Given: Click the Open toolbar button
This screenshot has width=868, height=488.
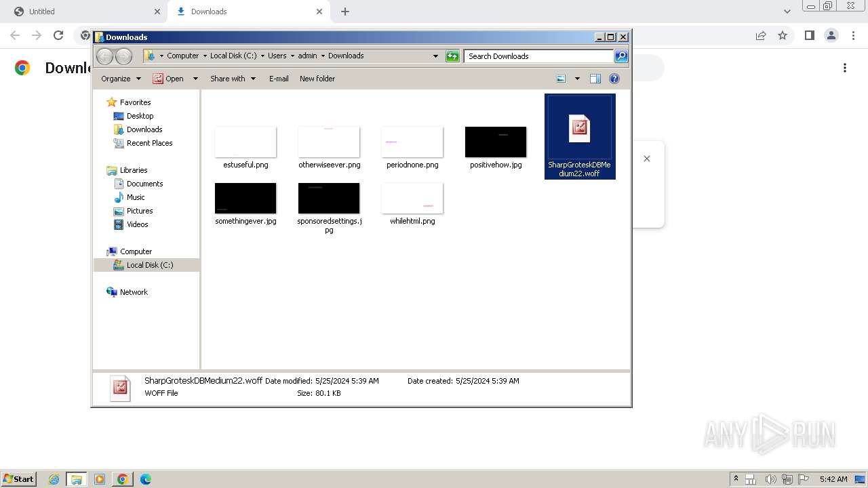Looking at the screenshot, I should [x=168, y=79].
